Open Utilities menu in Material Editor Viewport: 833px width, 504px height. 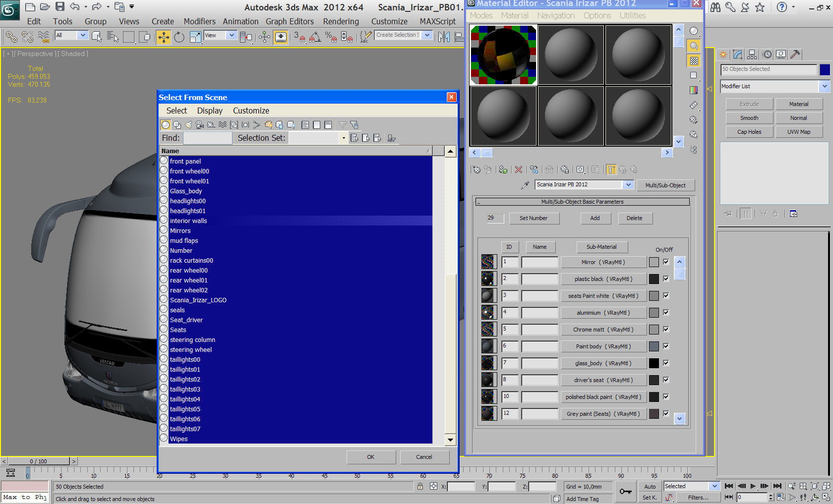[633, 15]
